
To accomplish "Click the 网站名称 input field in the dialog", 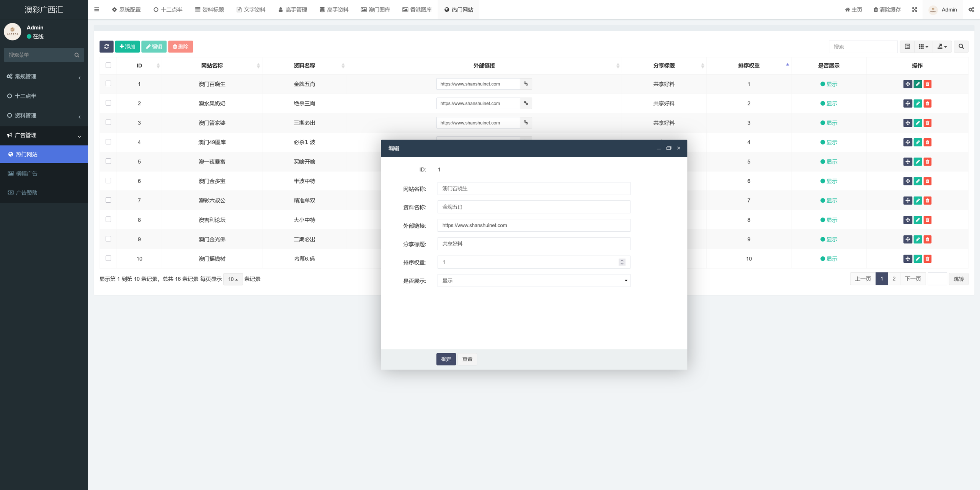I will [534, 188].
